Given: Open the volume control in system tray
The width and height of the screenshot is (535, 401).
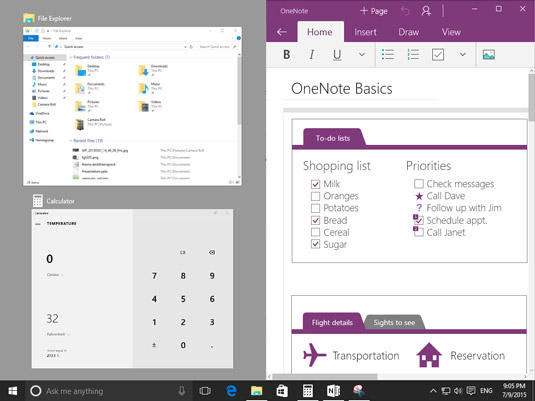Looking at the screenshot, I should click(x=458, y=391).
